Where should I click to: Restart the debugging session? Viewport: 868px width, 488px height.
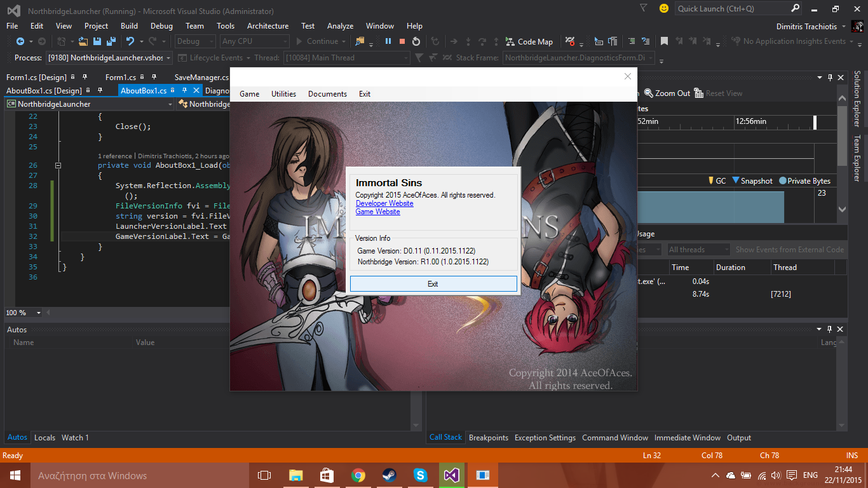(x=416, y=41)
